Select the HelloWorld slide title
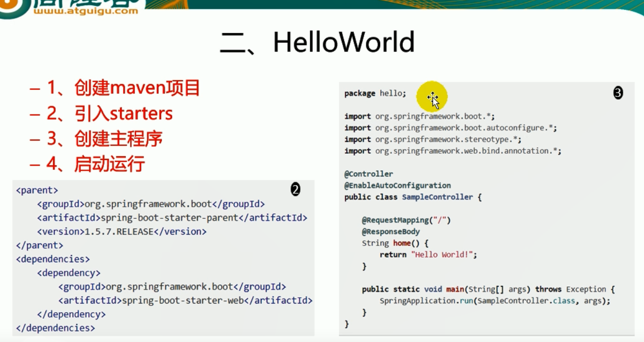644x342 pixels. (318, 42)
